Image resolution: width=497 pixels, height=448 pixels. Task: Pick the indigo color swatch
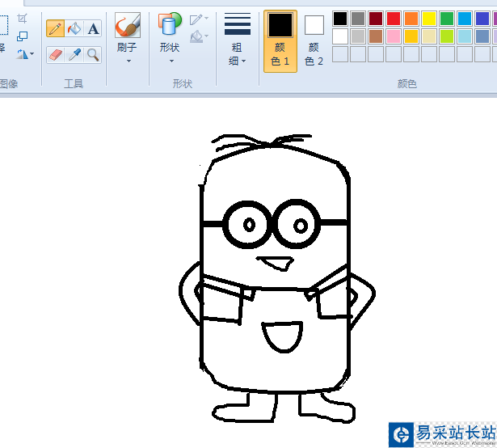(x=482, y=19)
